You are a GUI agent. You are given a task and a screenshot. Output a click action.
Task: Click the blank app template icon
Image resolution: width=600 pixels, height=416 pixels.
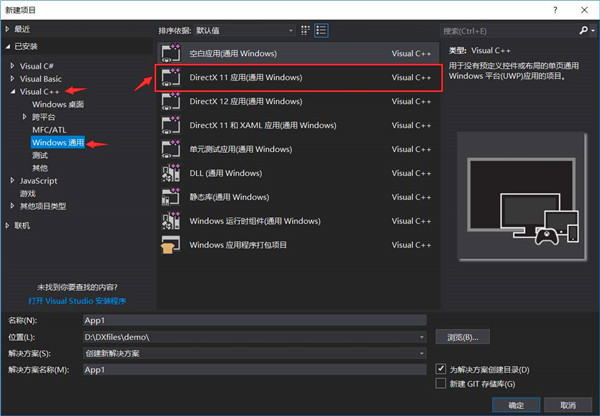[x=171, y=53]
